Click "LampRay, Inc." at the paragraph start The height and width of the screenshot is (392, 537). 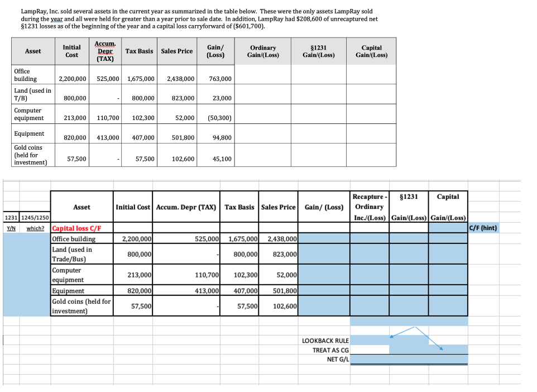[40, 11]
